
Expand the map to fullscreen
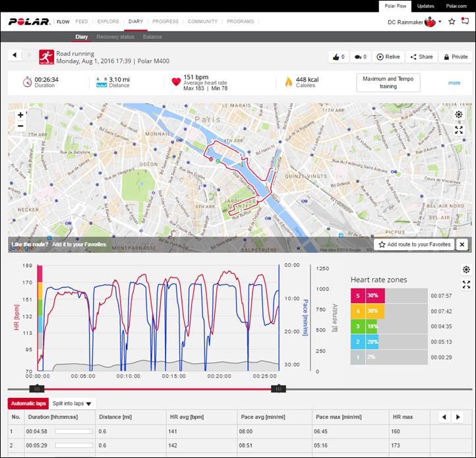point(459,130)
